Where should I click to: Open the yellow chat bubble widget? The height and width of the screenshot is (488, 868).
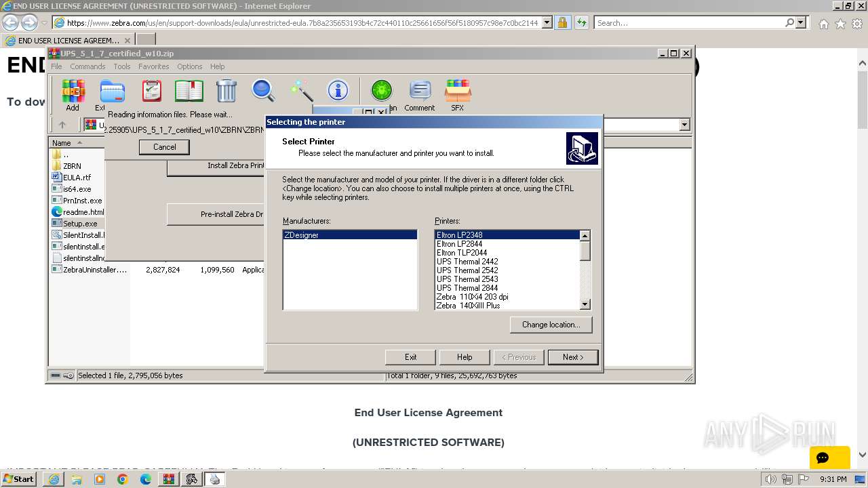[829, 457]
